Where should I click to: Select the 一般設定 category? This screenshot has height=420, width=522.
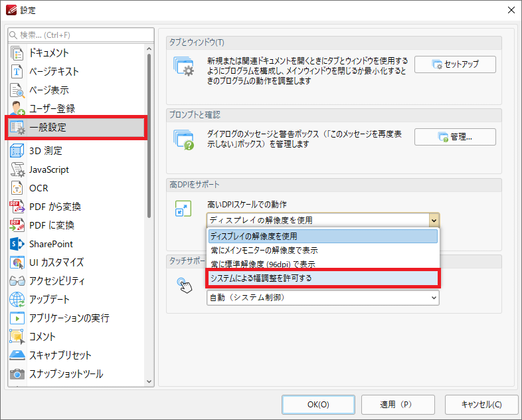point(76,127)
